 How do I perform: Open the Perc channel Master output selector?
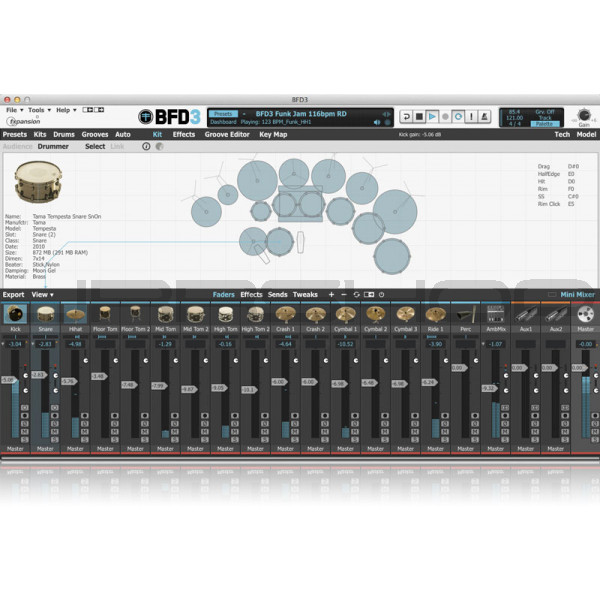pos(465,448)
